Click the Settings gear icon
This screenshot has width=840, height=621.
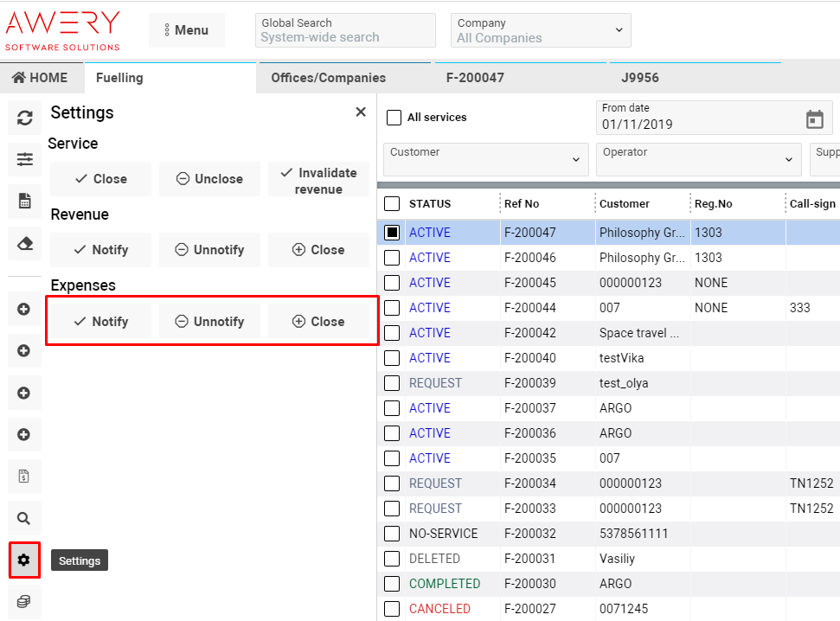[24, 560]
